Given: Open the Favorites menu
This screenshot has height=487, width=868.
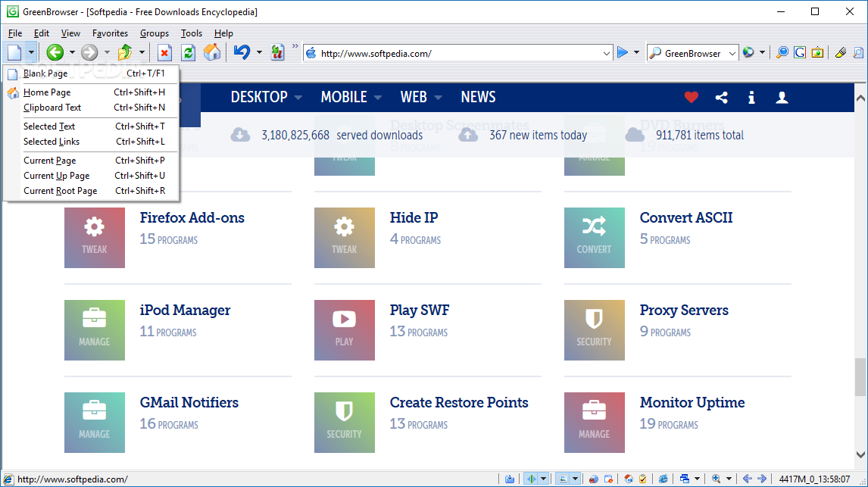Looking at the screenshot, I should coord(110,33).
